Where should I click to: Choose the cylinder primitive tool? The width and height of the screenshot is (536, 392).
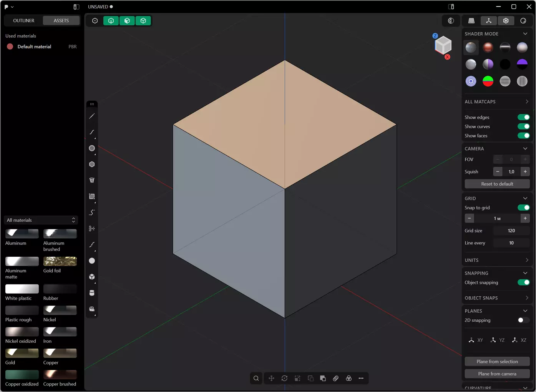pyautogui.click(x=92, y=293)
